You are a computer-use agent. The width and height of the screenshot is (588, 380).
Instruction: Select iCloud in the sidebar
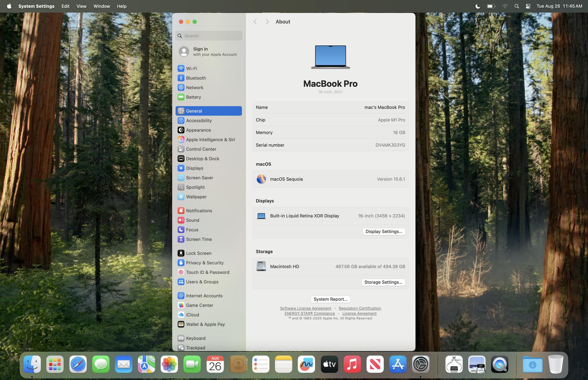point(209,315)
